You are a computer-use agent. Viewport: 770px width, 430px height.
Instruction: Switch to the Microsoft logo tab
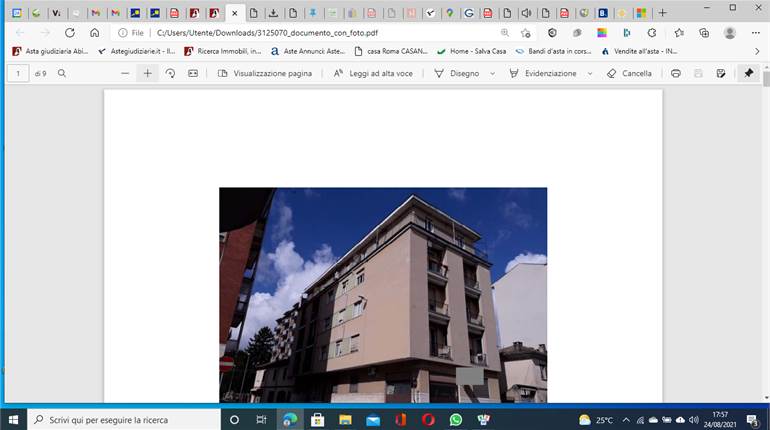coord(641,13)
